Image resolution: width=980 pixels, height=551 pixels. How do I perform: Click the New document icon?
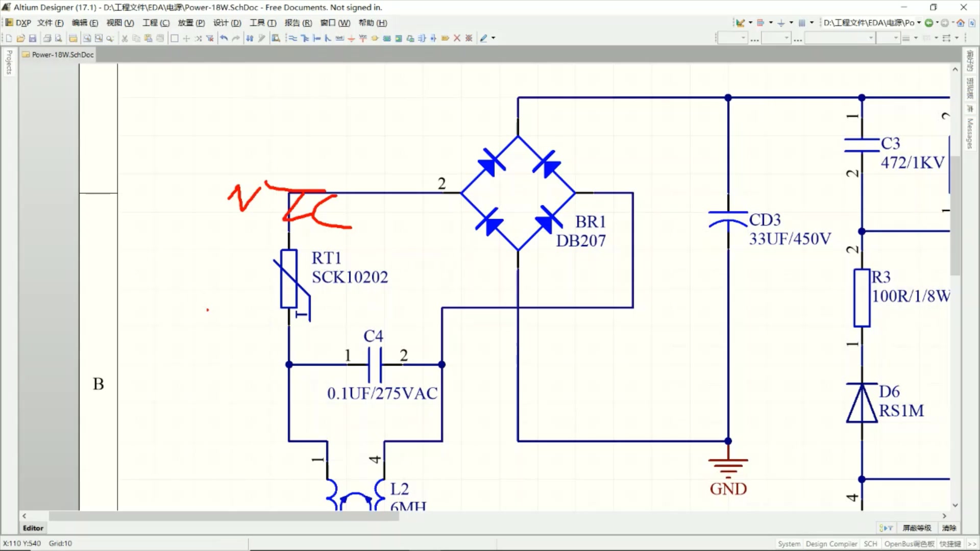[x=9, y=38]
